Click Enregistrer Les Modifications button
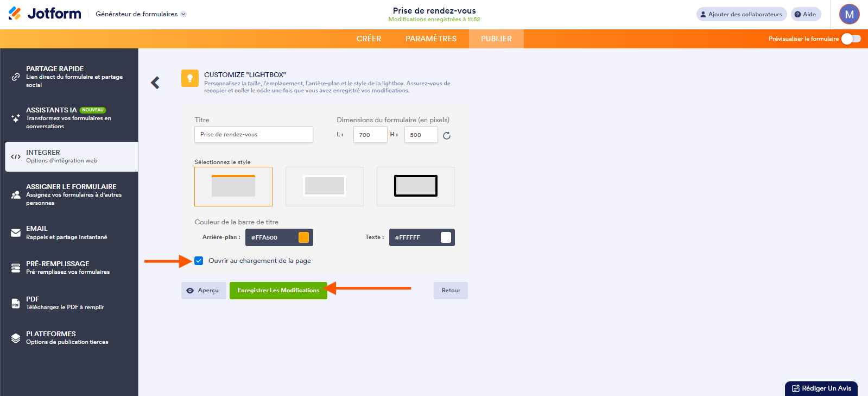Screen dimensions: 868x396 coord(278,291)
